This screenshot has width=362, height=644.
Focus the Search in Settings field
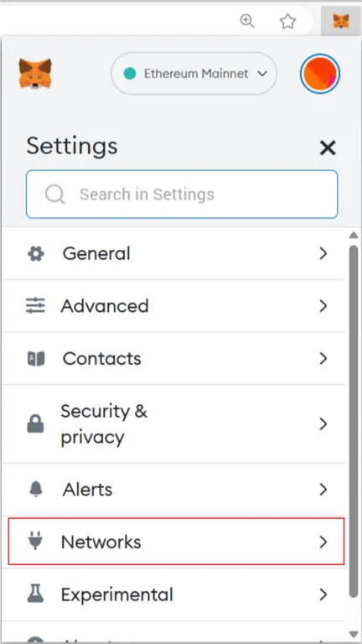182,194
